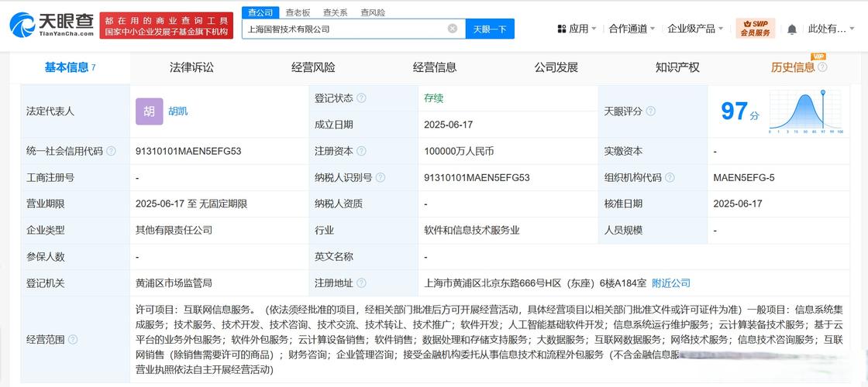Screen dimensions: 868x387
Task: Open the 胡 avatar of legal representative
Action: (x=150, y=111)
